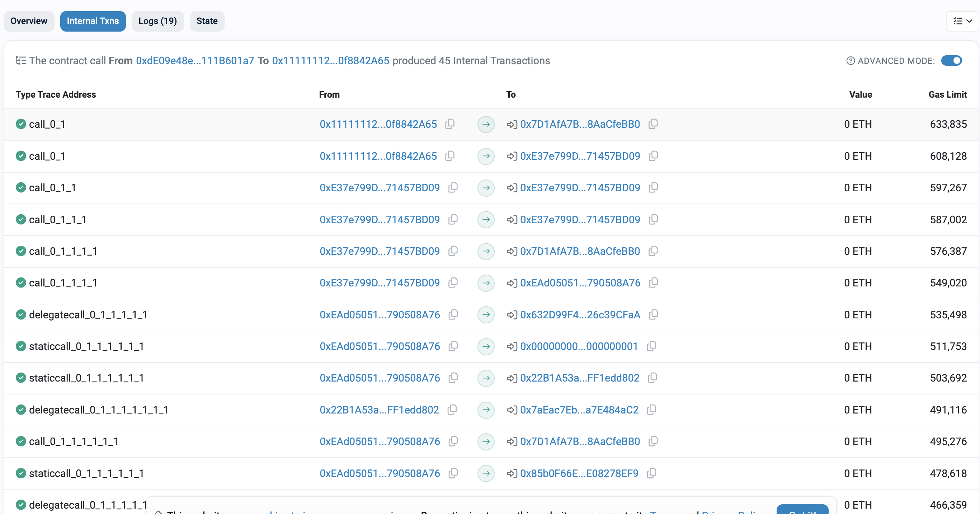
Task: Open the view options dropdown at top right
Action: point(962,21)
